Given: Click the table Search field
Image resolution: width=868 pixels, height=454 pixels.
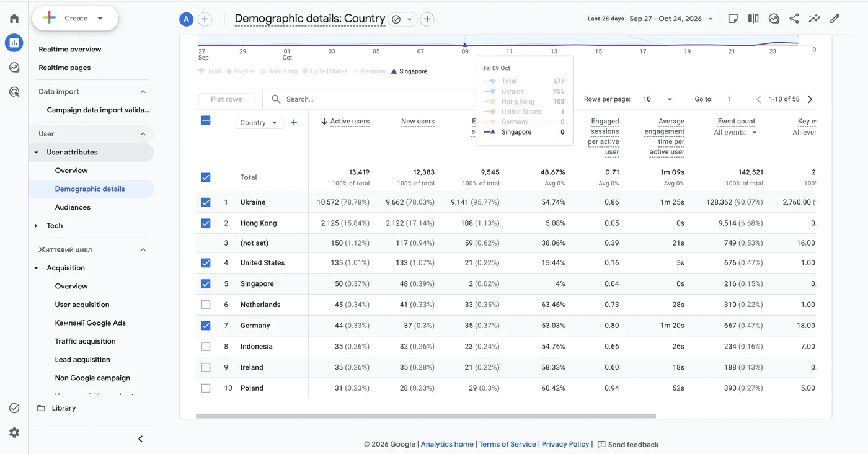Looking at the screenshot, I should (372, 99).
